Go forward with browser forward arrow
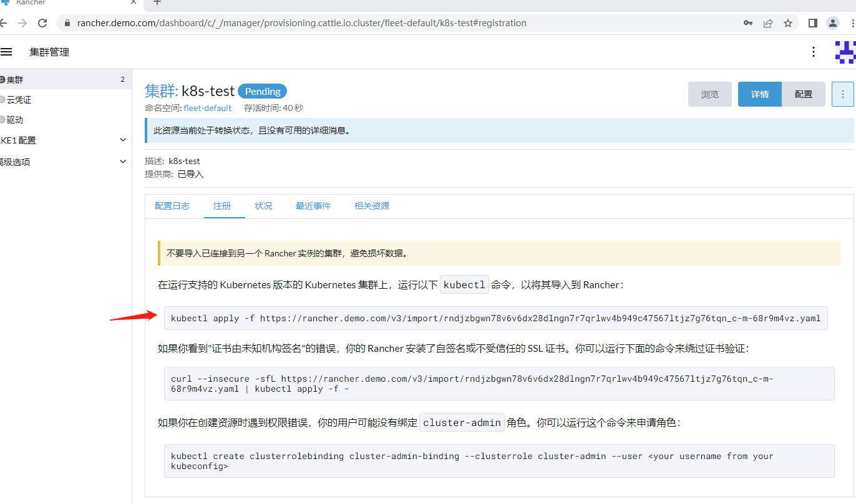This screenshot has height=504, width=856. point(22,23)
